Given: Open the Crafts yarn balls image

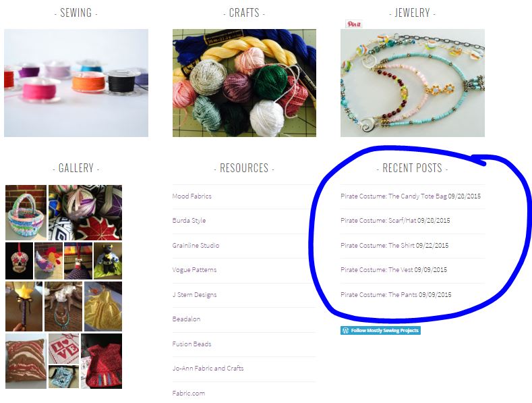Looking at the screenshot, I should point(244,83).
